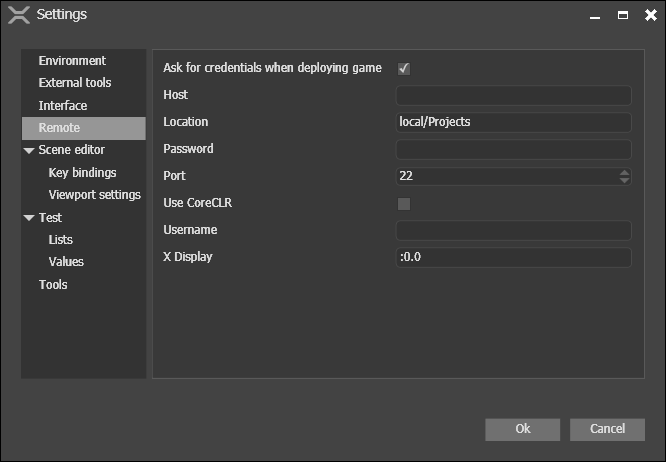This screenshot has width=666, height=462.
Task: Enable the Use CoreCLR checkbox
Action: click(x=404, y=203)
